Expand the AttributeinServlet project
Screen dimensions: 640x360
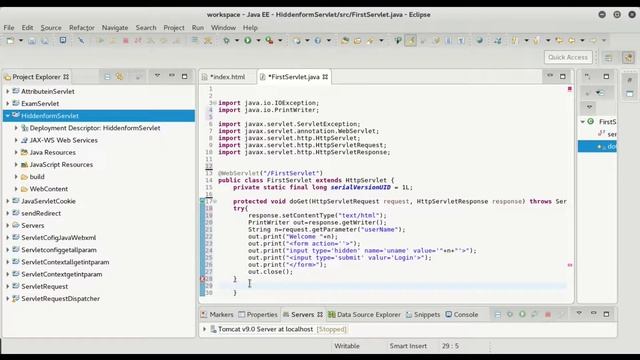pyautogui.click(x=7, y=91)
